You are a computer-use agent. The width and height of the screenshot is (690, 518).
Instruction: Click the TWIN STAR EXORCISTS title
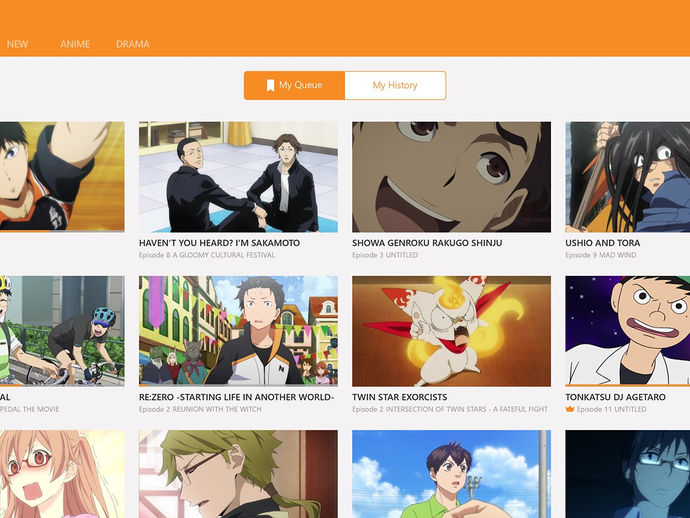pos(400,397)
